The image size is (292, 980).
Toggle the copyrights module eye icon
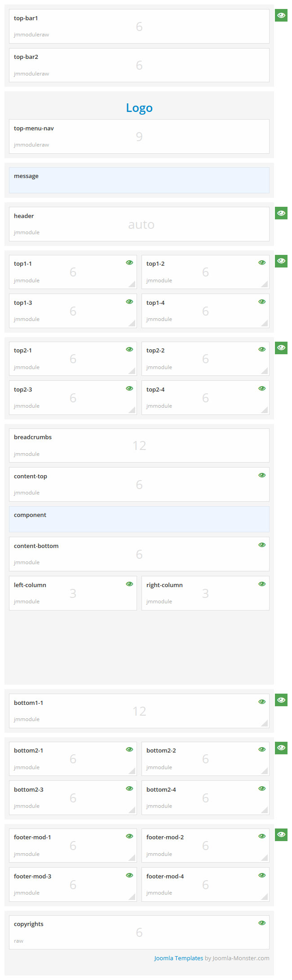262,923
